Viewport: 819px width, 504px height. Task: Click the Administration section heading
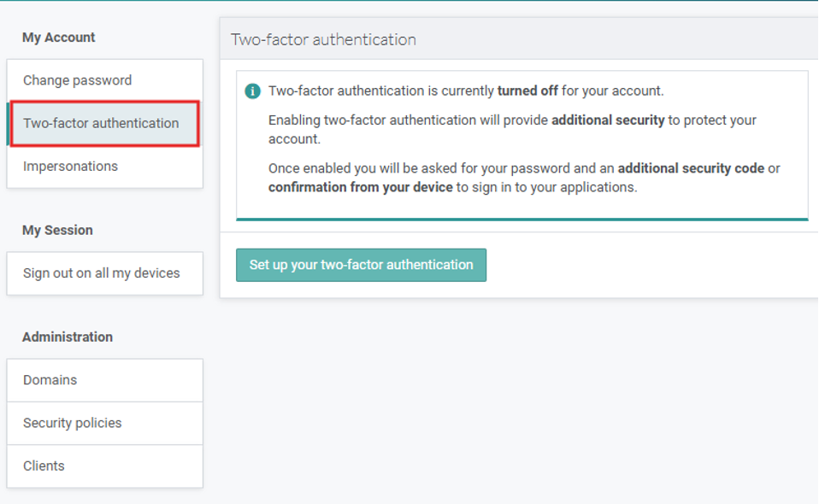click(x=68, y=337)
